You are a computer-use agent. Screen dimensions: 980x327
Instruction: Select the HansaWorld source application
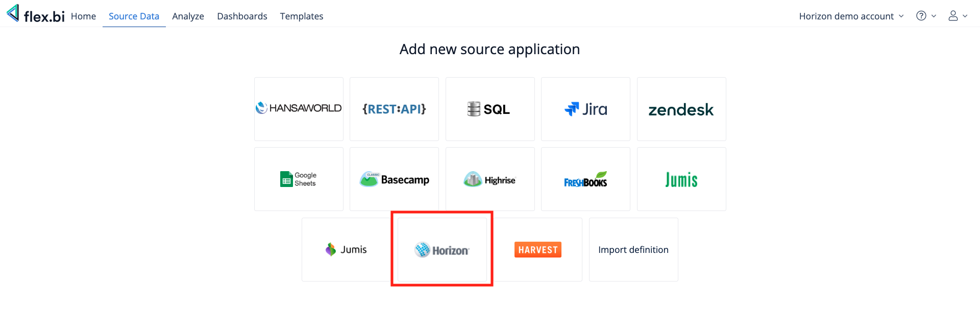(x=299, y=109)
